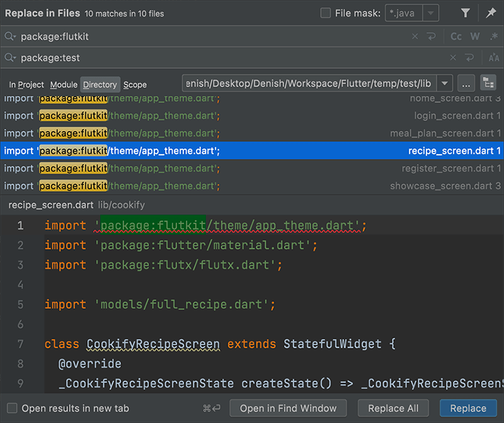504x423 pixels.
Task: Enable the File mask checkbox
Action: (325, 13)
